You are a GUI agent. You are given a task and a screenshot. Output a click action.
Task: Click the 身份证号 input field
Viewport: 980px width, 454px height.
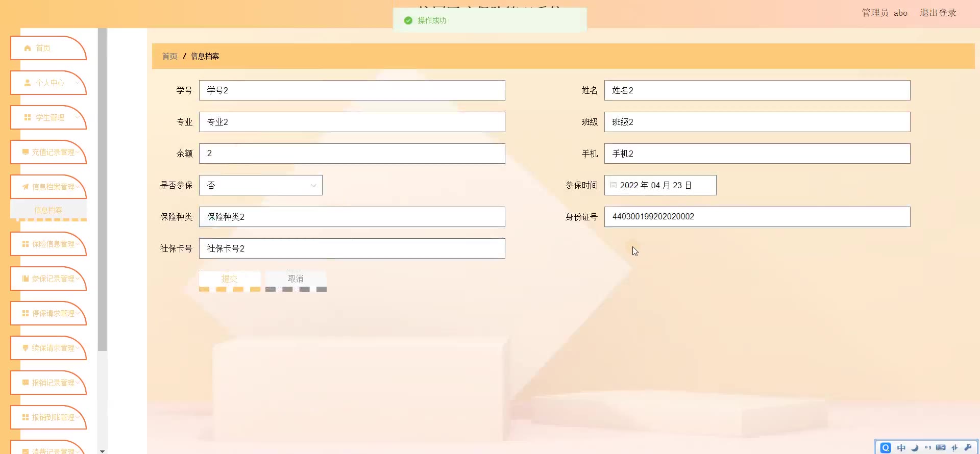click(757, 217)
